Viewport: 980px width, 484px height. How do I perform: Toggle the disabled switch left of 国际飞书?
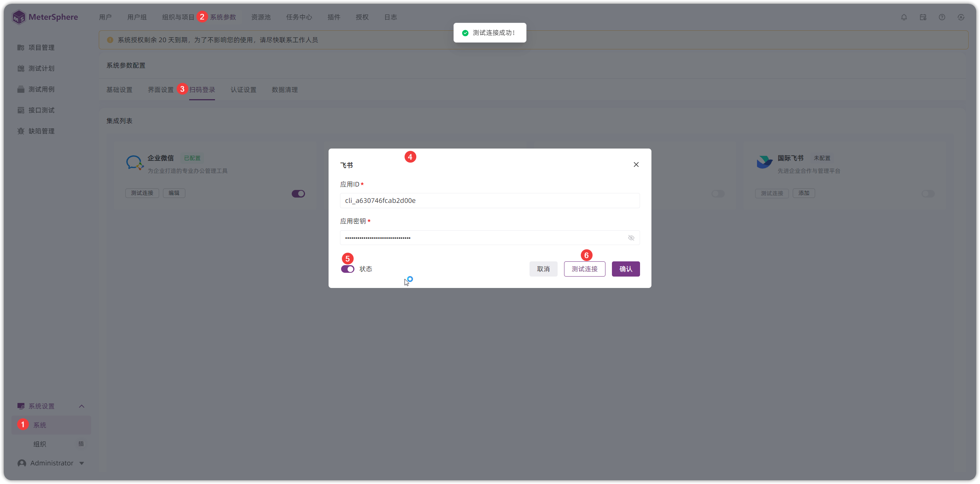point(718,194)
